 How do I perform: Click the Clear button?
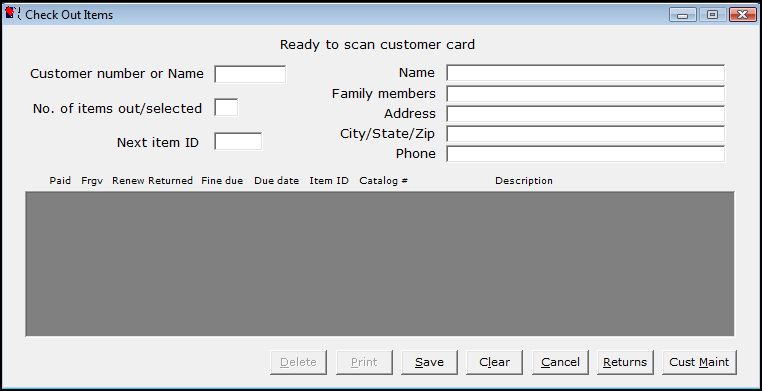click(494, 362)
